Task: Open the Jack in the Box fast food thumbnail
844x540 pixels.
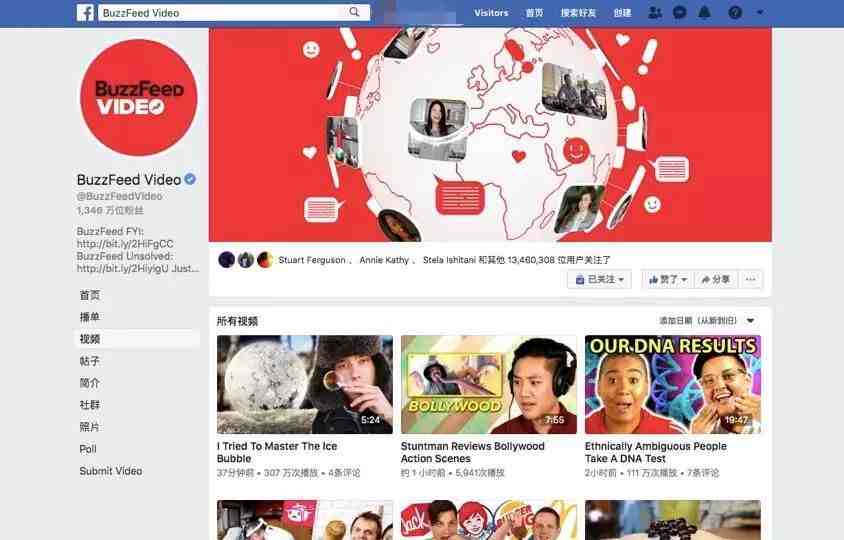Action: pos(489,520)
